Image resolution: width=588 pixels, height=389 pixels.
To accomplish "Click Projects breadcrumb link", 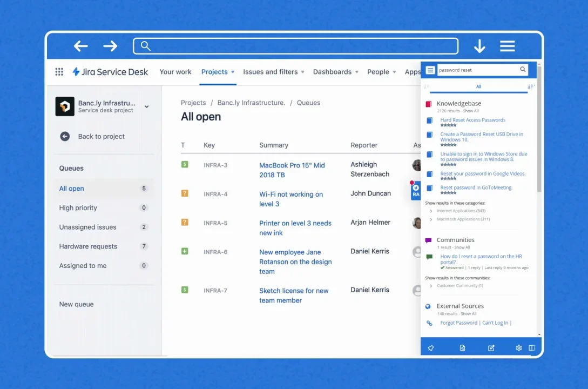I will click(x=193, y=103).
